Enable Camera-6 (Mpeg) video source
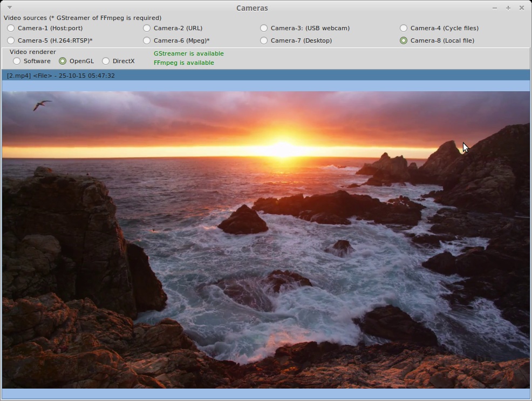This screenshot has width=532, height=401. click(x=147, y=40)
